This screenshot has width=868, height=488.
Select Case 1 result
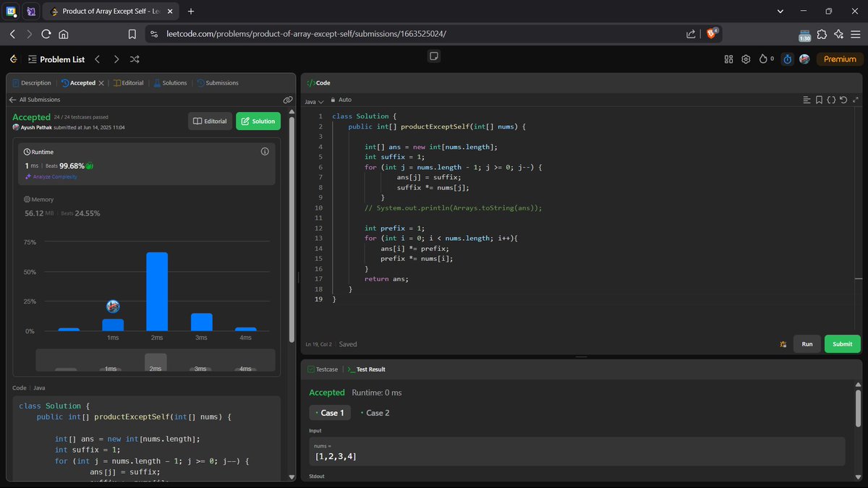pyautogui.click(x=330, y=413)
